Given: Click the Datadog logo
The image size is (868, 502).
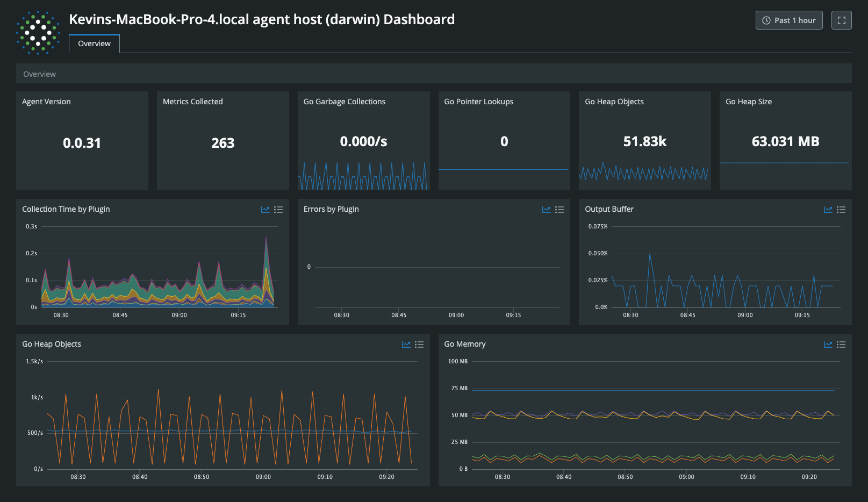Looking at the screenshot, I should pos(38,32).
